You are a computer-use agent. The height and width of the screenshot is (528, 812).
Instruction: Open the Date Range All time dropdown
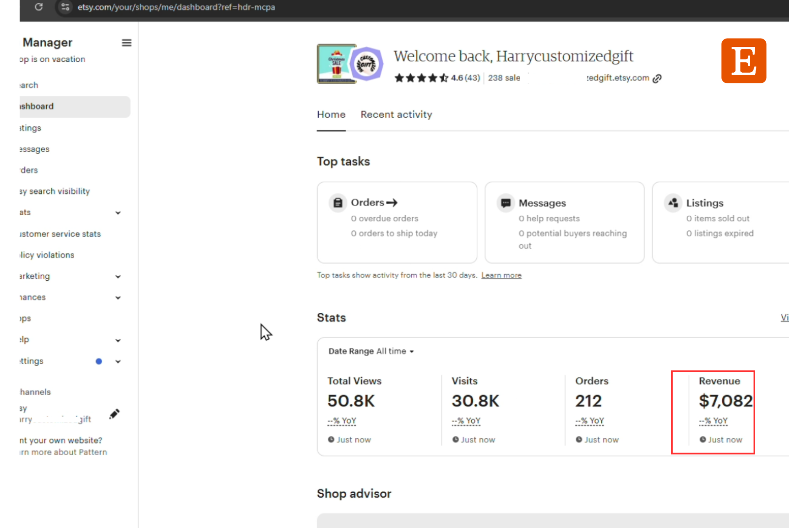coord(371,351)
